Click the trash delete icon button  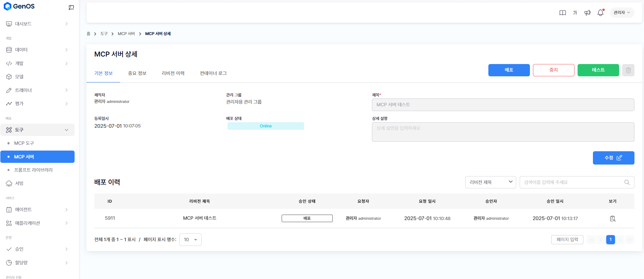pos(628,70)
